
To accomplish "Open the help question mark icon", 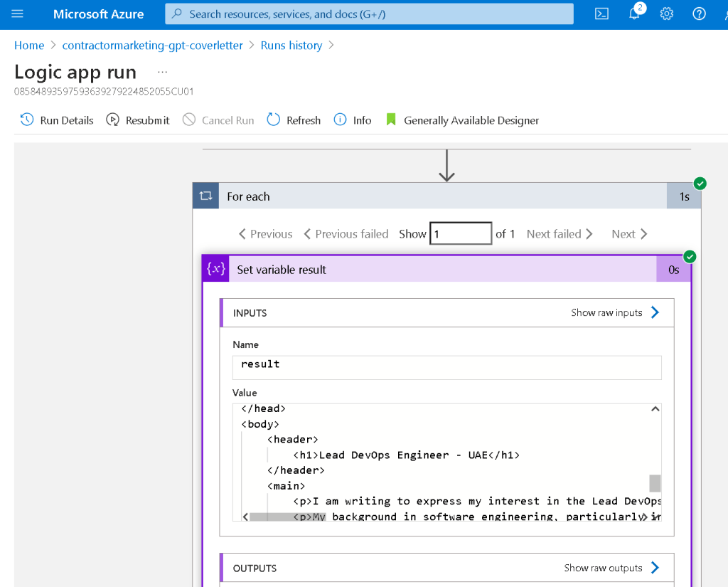I will pos(700,14).
